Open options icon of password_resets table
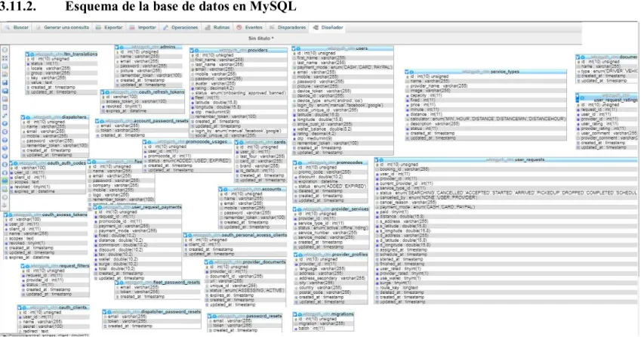 pos(214,316)
